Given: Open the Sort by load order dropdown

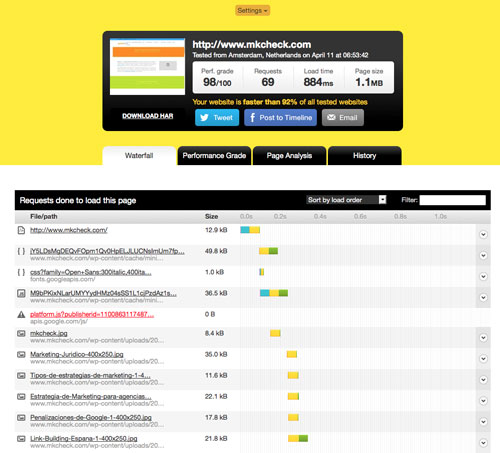Looking at the screenshot, I should click(x=346, y=200).
